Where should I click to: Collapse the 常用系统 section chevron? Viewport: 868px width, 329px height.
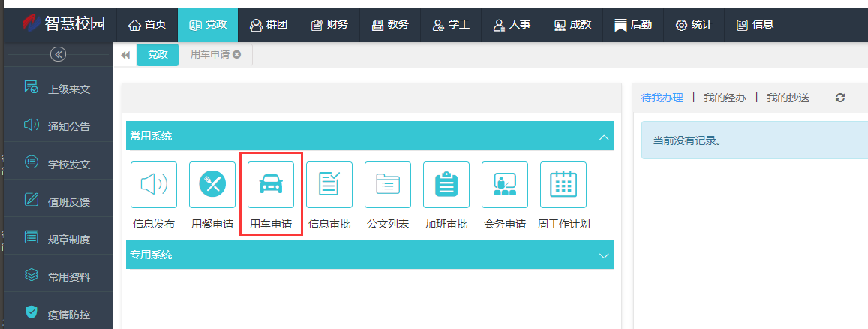(x=604, y=136)
